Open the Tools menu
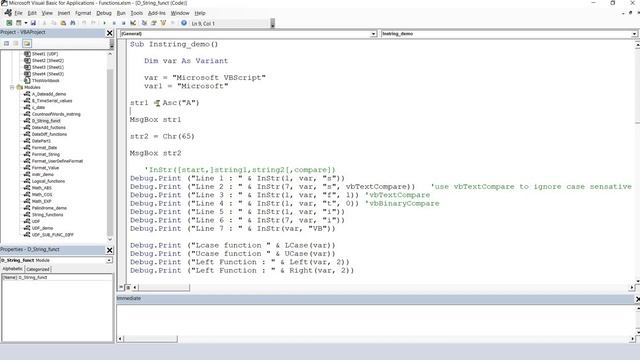 coord(137,13)
